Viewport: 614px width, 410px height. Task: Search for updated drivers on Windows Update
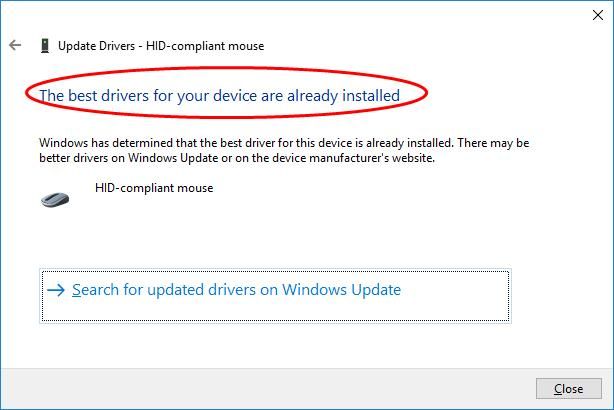click(x=236, y=290)
